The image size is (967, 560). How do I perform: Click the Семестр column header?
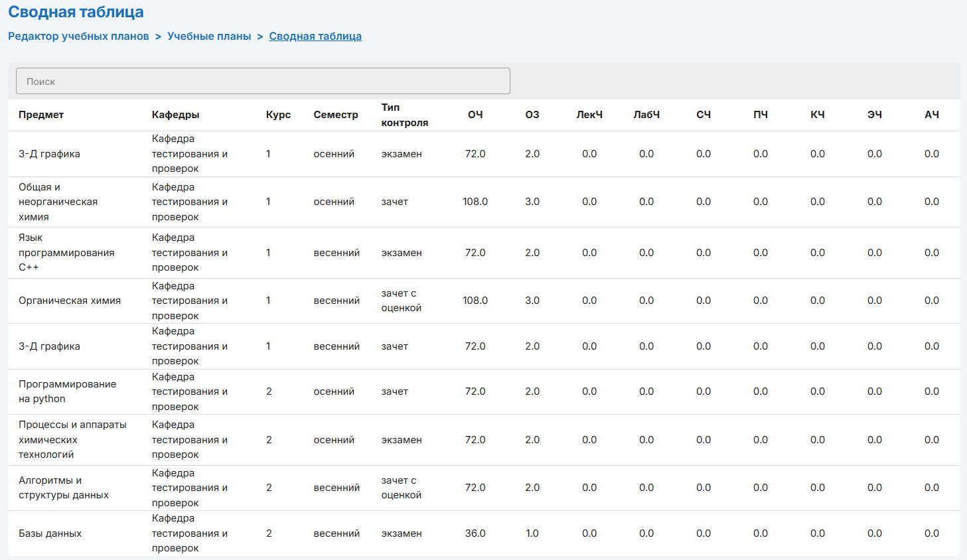336,115
